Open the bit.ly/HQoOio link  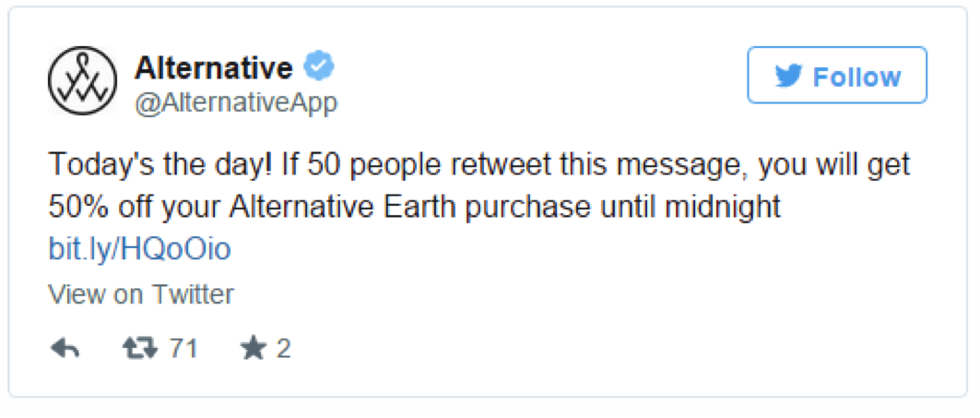(x=139, y=249)
